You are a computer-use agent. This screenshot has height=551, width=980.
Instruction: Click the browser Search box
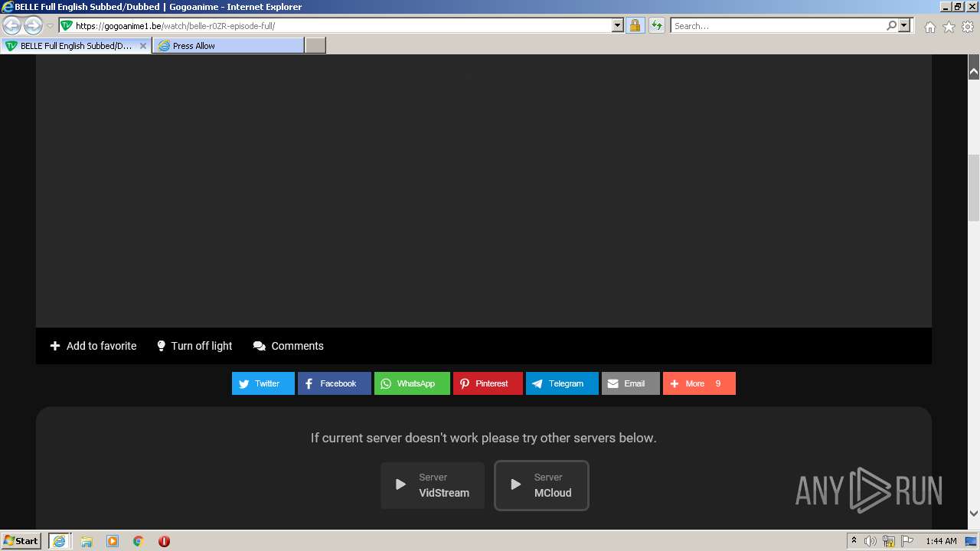[x=778, y=25]
